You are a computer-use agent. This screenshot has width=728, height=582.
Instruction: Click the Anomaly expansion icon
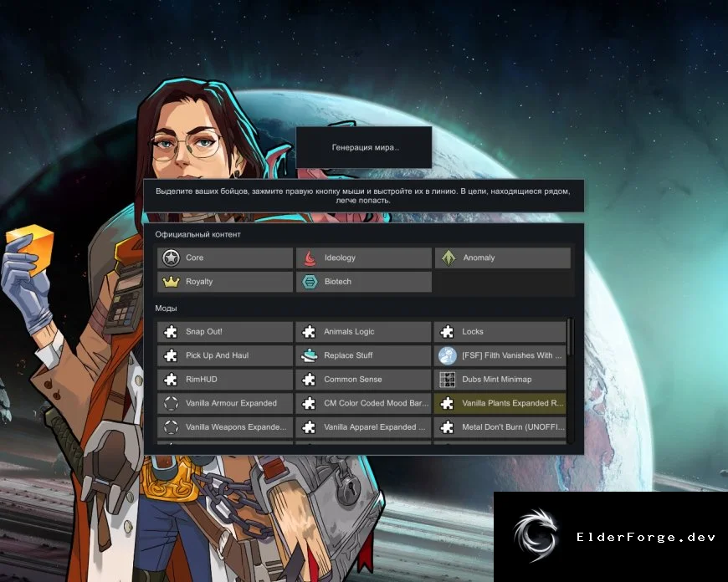449,258
